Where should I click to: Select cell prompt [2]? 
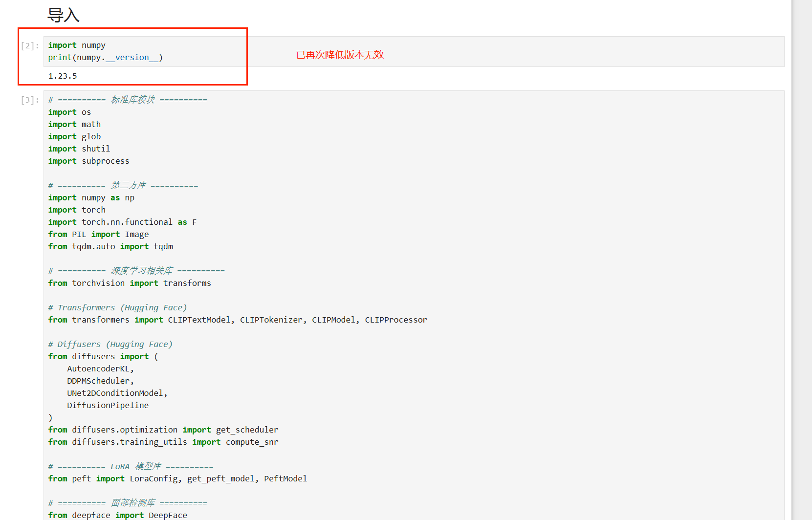[30, 46]
